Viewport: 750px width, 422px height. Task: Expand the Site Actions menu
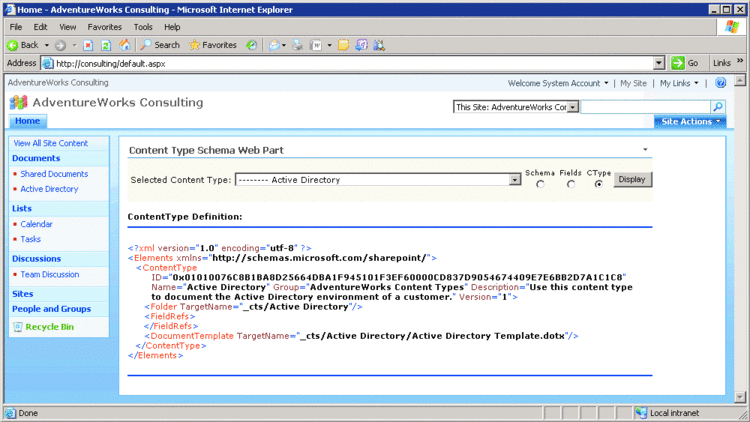(690, 122)
